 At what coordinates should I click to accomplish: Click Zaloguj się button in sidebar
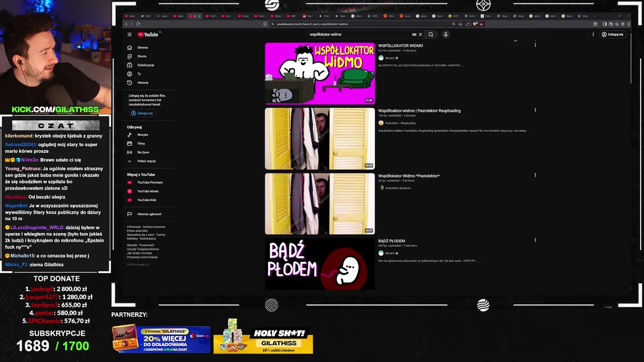pyautogui.click(x=142, y=113)
